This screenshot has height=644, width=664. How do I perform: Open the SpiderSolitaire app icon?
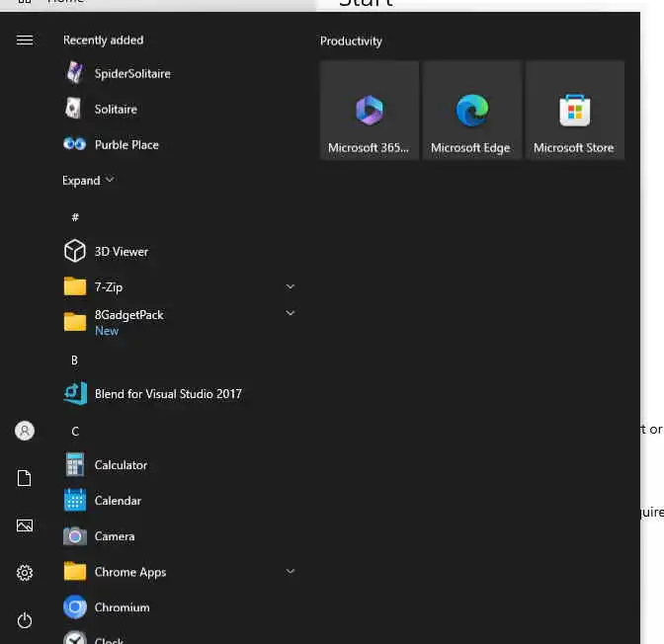coord(75,73)
